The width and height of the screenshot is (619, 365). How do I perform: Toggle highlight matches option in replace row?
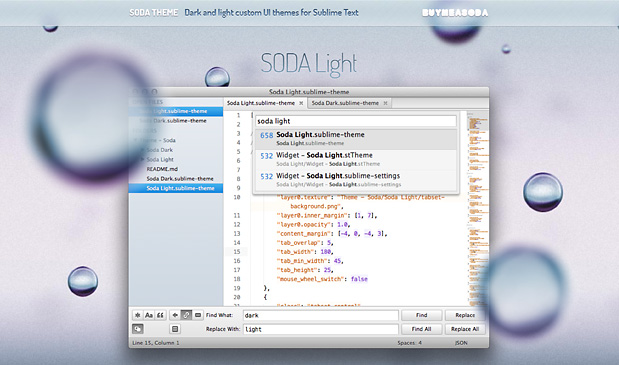click(175, 329)
